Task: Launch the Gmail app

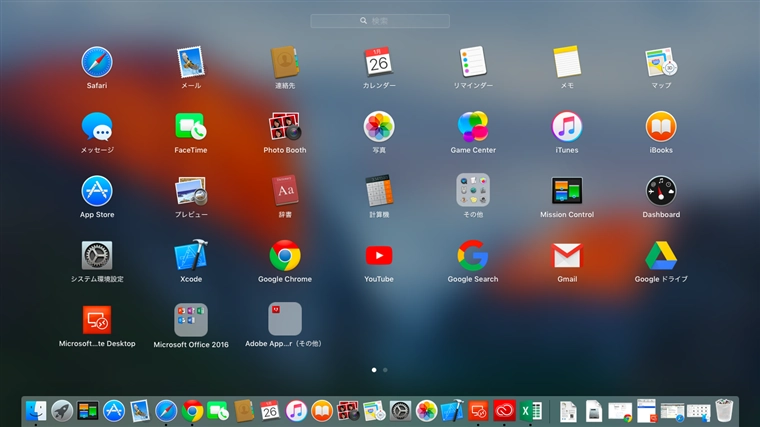Action: click(567, 255)
